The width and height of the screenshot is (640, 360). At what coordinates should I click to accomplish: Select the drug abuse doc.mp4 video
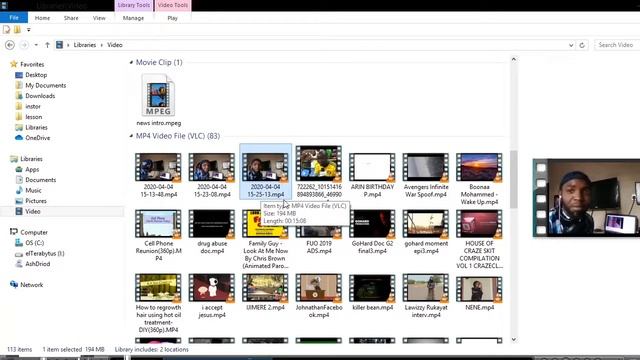(x=212, y=232)
